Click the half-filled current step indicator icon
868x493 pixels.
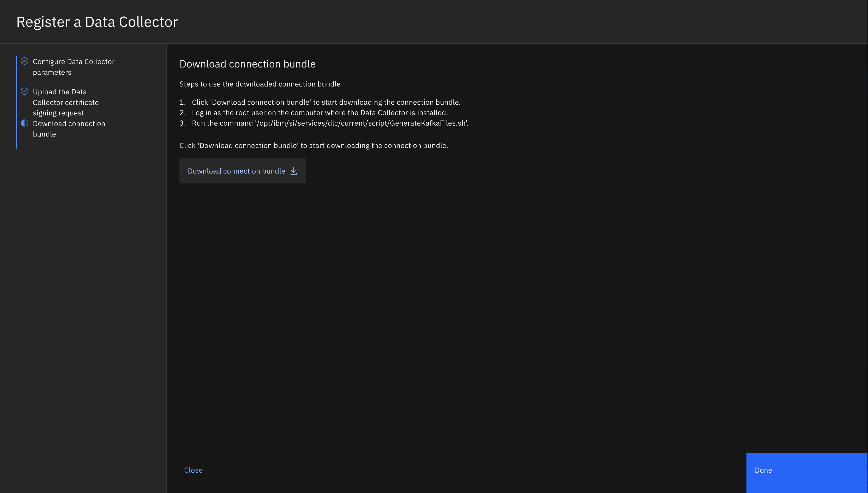(25, 123)
